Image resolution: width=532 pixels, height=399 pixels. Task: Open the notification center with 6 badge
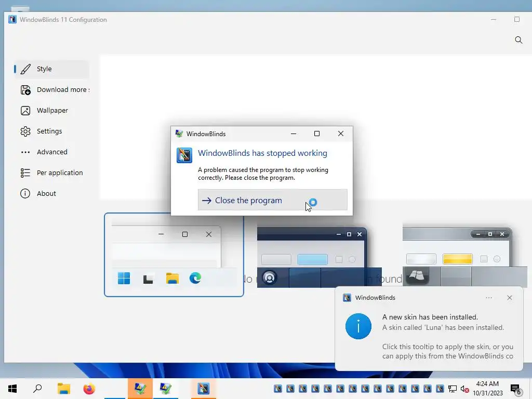tap(515, 389)
